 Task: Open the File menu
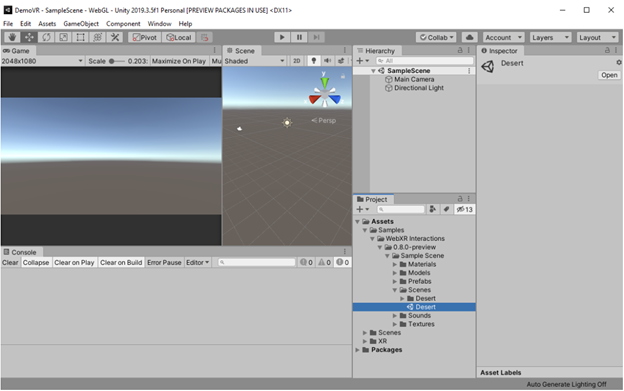pos(8,24)
